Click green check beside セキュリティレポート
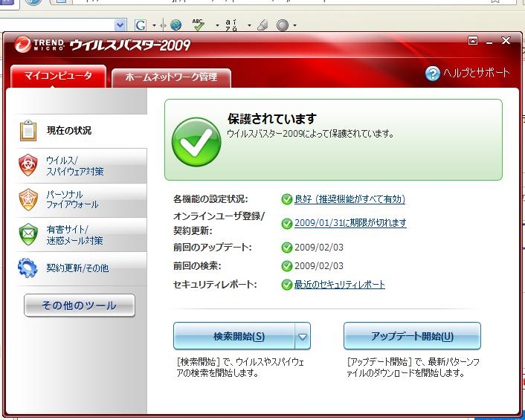Image resolution: width=525 pixels, height=420 pixels. click(286, 285)
